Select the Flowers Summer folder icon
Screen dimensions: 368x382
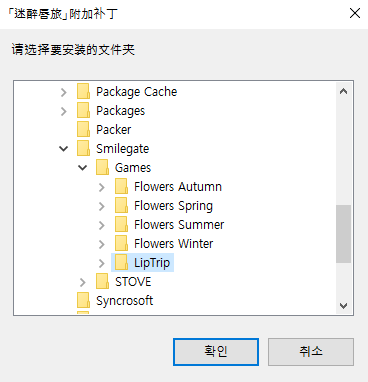click(x=121, y=225)
